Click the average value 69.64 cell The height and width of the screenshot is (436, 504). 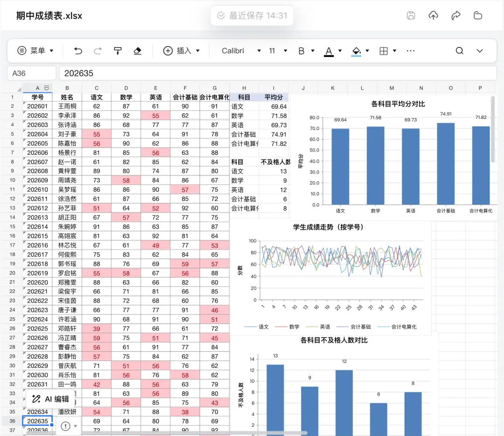273,107
